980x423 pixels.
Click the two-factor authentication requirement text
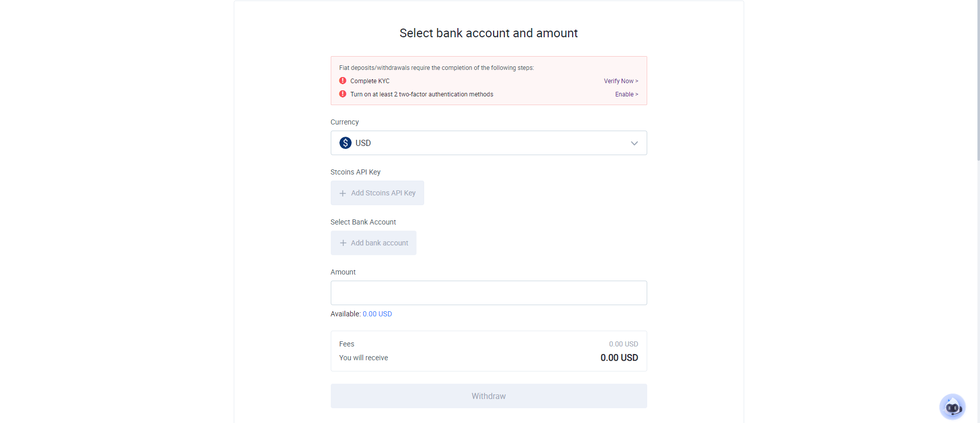[422, 94]
